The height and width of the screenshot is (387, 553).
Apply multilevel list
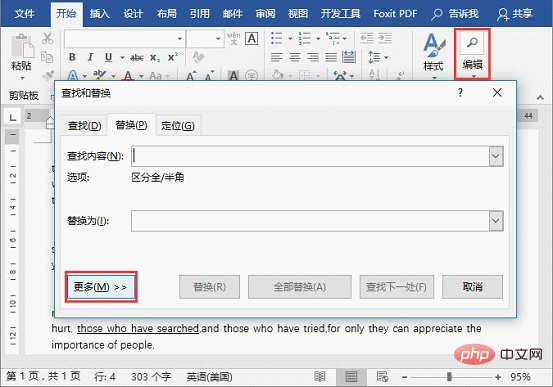[x=333, y=38]
